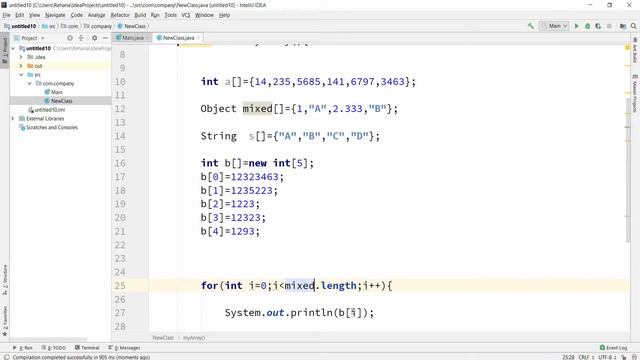Viewport: 640px width, 360px height.
Task: Click the word mixed on line 12
Action: [257, 109]
